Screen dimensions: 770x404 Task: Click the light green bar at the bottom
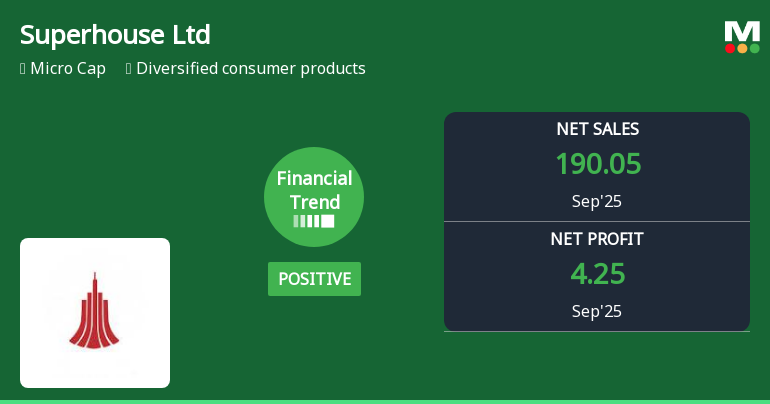pos(385,401)
